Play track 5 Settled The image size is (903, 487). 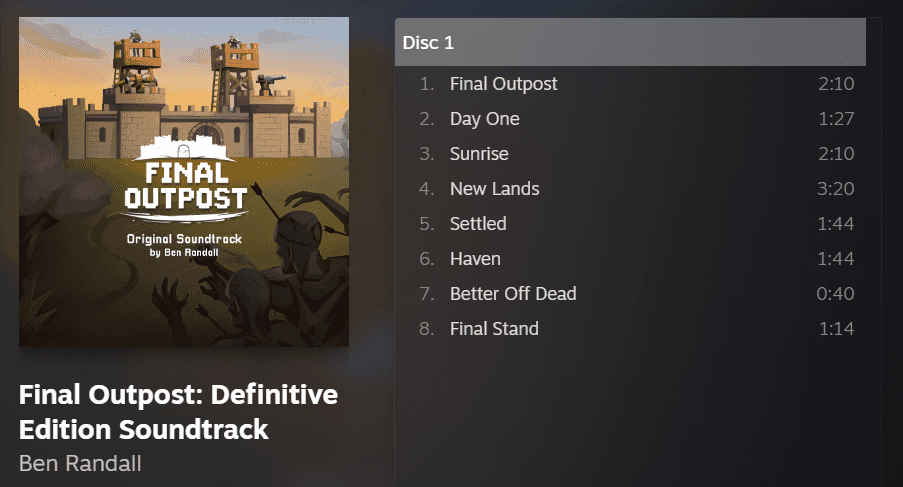click(630, 223)
